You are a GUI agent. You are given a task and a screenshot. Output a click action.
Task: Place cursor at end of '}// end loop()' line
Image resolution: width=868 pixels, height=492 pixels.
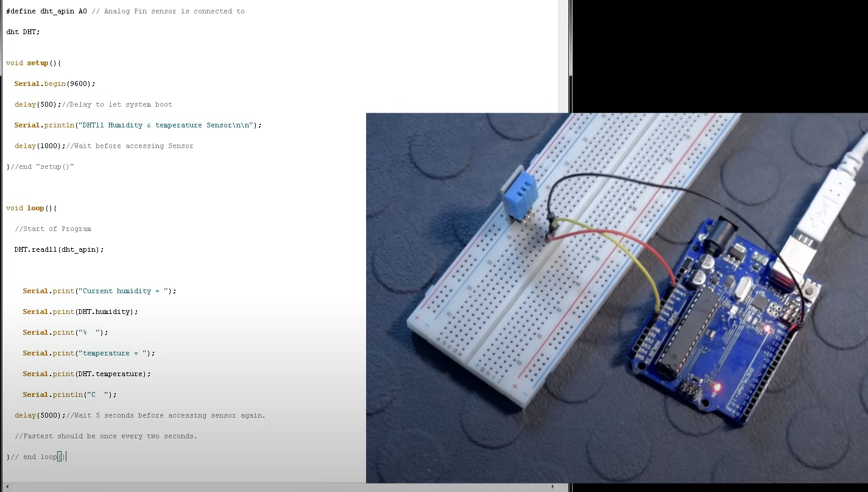pos(65,457)
